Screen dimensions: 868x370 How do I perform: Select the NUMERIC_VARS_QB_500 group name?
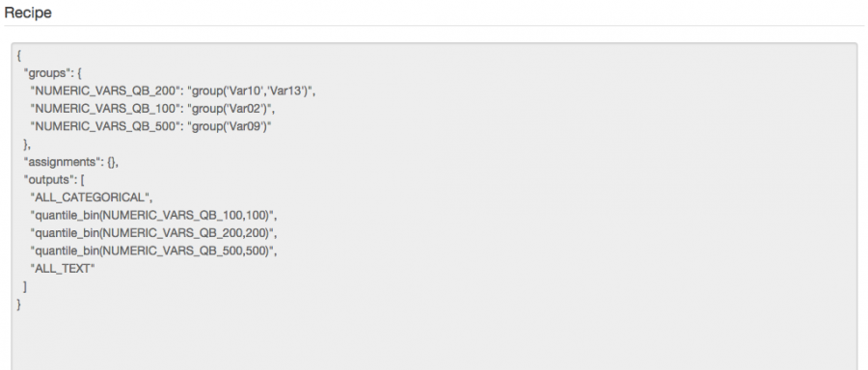105,126
